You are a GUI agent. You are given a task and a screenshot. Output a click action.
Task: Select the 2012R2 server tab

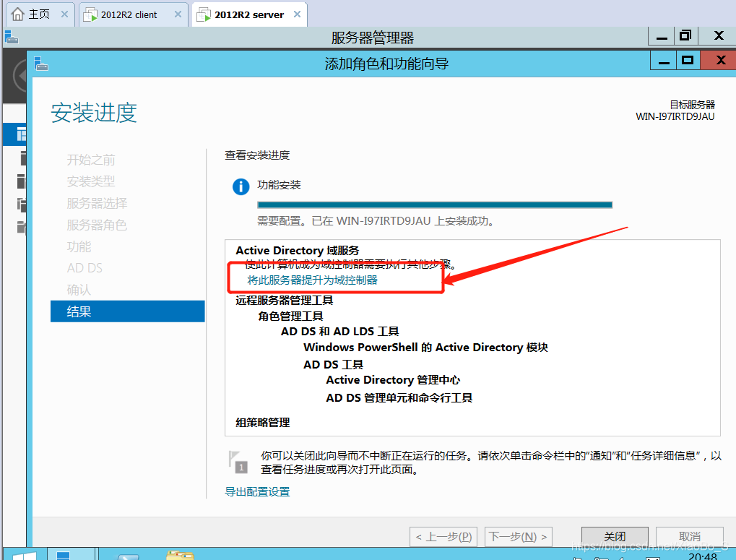pos(250,14)
